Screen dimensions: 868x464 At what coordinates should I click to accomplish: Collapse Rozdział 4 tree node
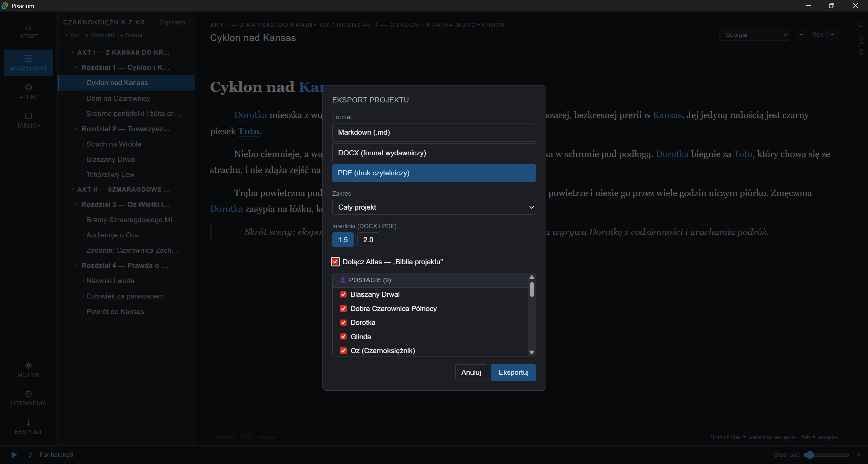(77, 266)
